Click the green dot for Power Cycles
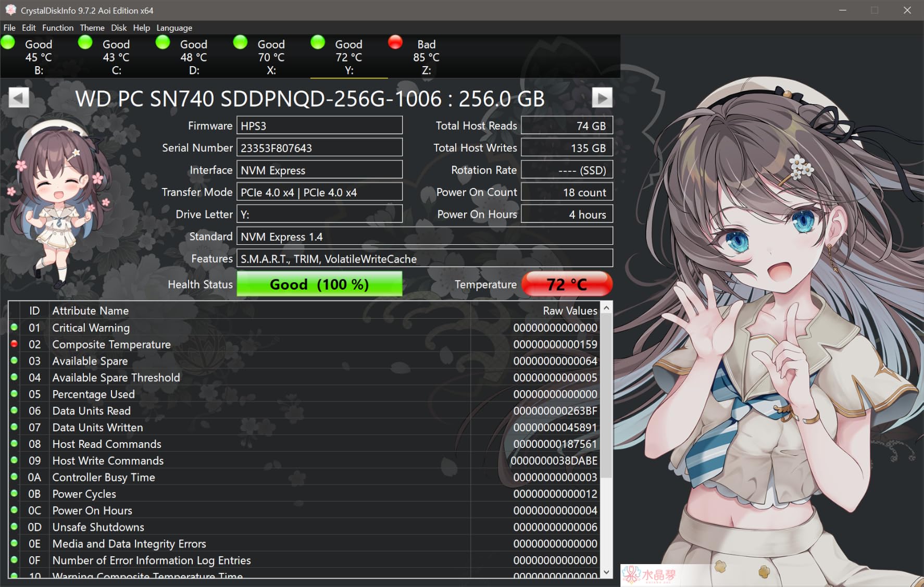This screenshot has height=587, width=924. 14,493
